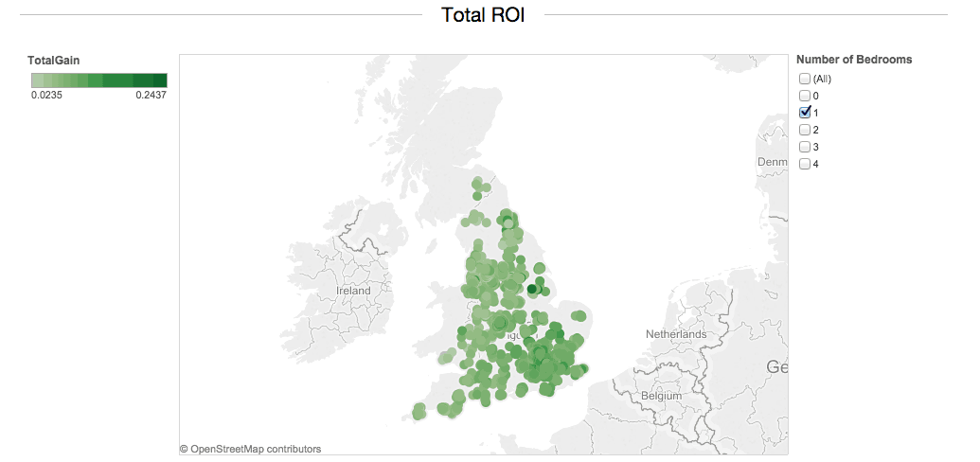The height and width of the screenshot is (462, 980).
Task: Toggle the 4 bedrooms checkbox
Action: click(805, 164)
